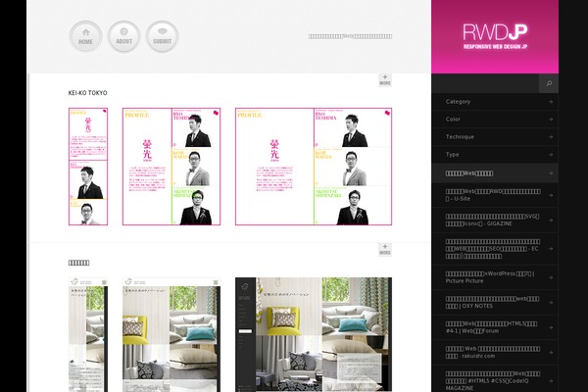The image size is (588, 392).
Task: Open sidebar link mentioning SEO
Action: coord(493,249)
